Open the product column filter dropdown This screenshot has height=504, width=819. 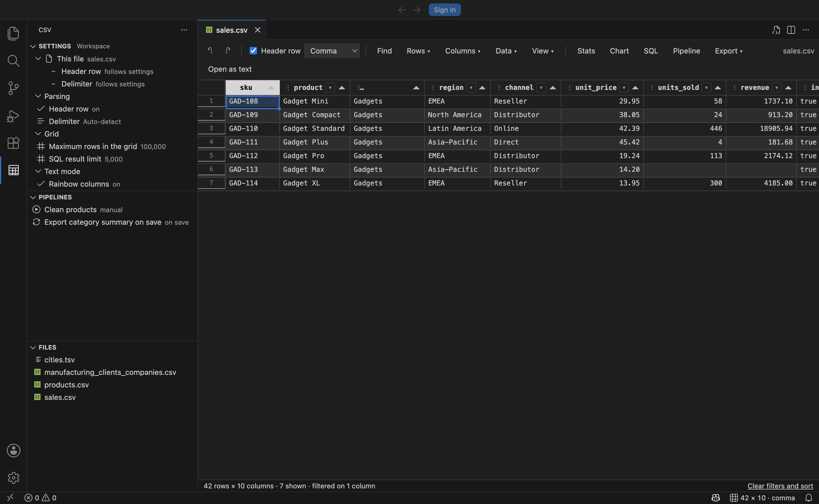tap(330, 88)
